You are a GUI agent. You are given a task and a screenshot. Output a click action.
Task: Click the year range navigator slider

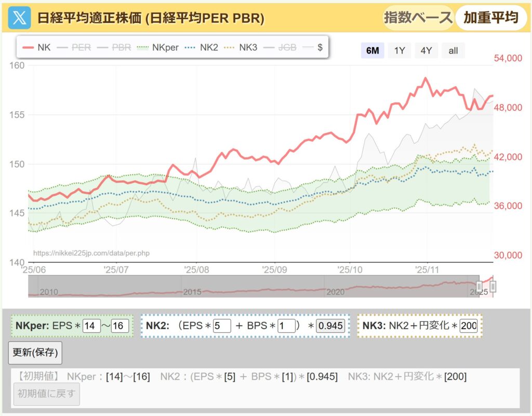pos(260,286)
